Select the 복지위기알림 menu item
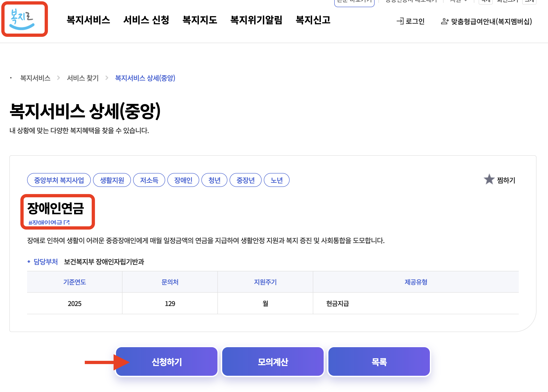548x392 pixels. tap(256, 20)
